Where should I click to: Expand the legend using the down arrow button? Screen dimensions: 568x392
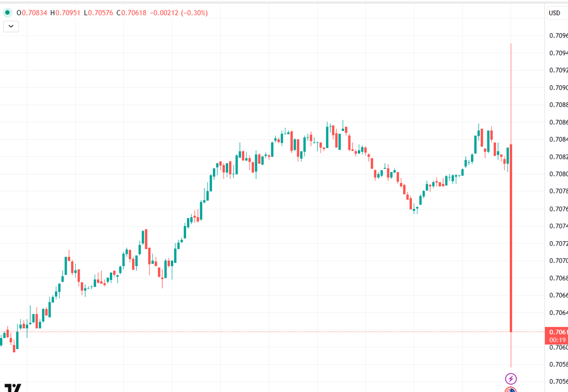(x=10, y=26)
